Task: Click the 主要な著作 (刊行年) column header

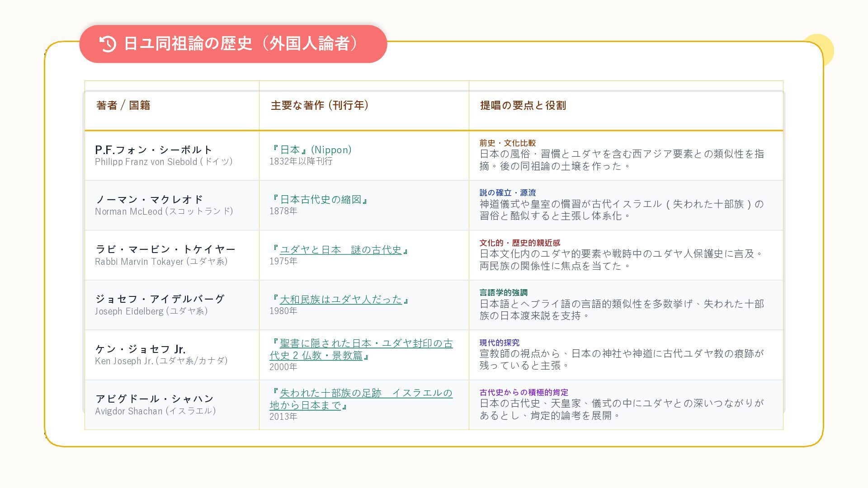Action: click(320, 105)
